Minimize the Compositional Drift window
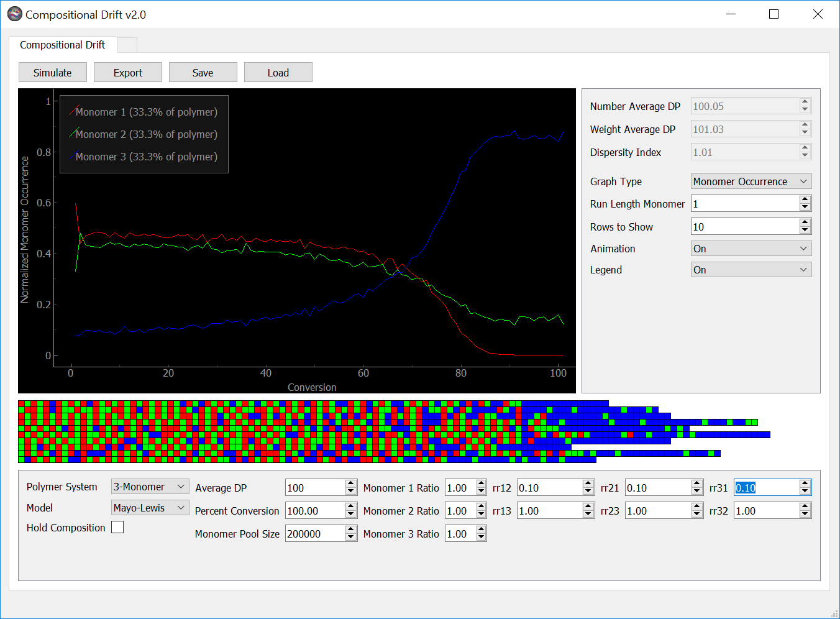 731,14
